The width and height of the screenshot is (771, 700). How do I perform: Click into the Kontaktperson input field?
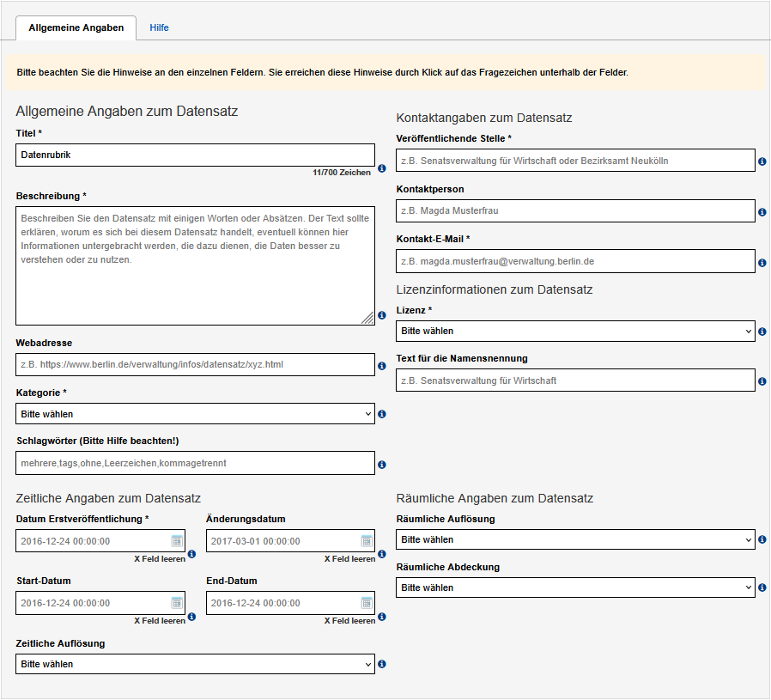pyautogui.click(x=575, y=210)
